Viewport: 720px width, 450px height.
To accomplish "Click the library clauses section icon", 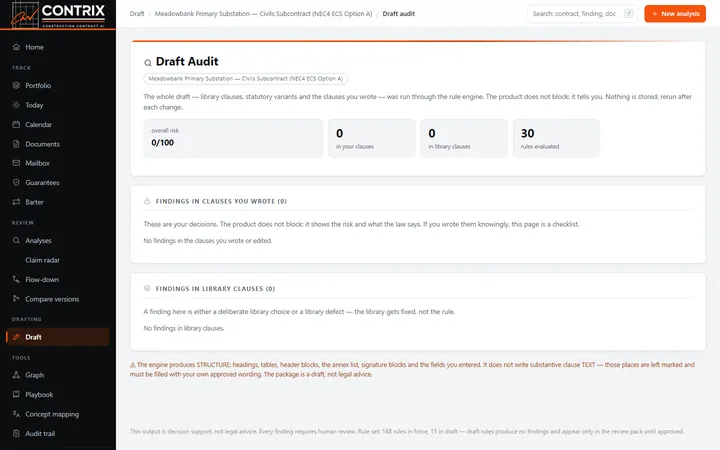I will click(147, 288).
